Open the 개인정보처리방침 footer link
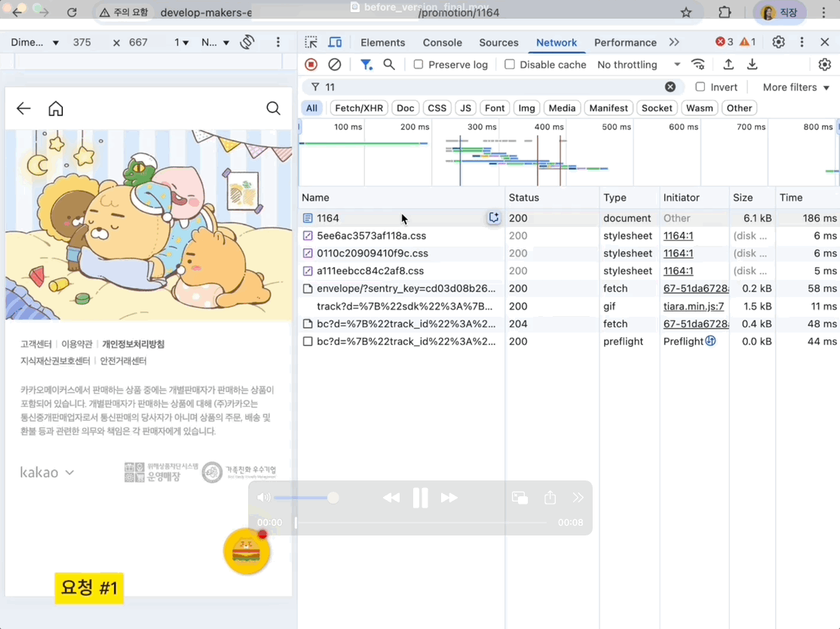 click(133, 344)
